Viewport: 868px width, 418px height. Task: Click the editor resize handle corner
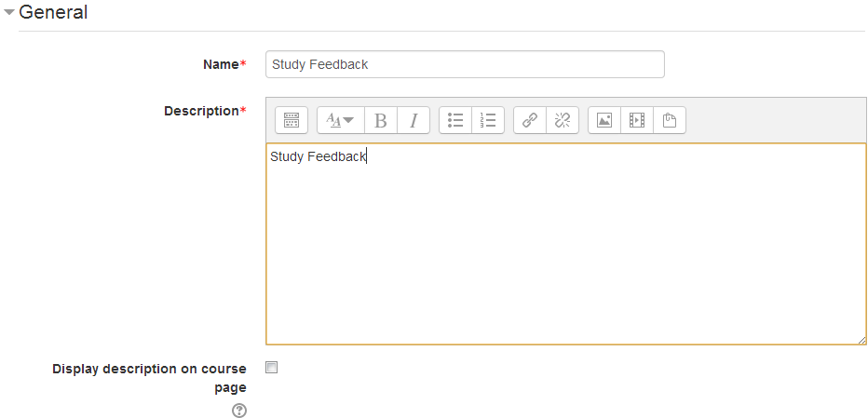(861, 340)
